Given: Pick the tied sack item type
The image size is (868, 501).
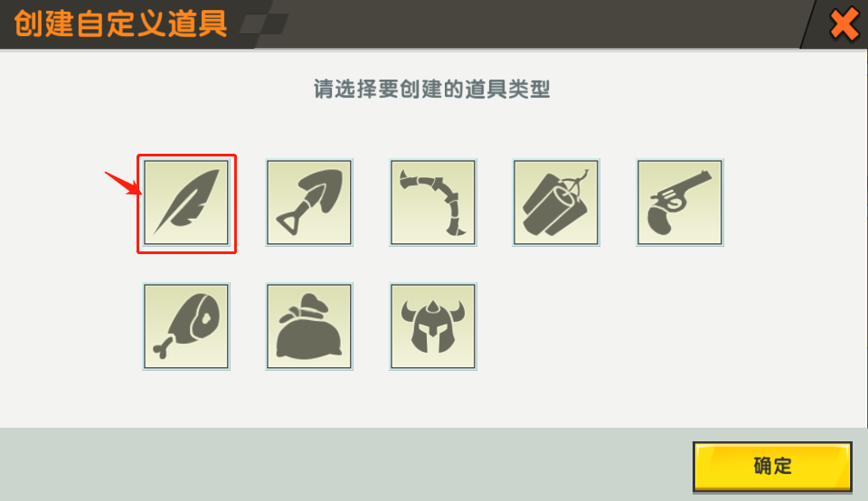Looking at the screenshot, I should pyautogui.click(x=309, y=326).
